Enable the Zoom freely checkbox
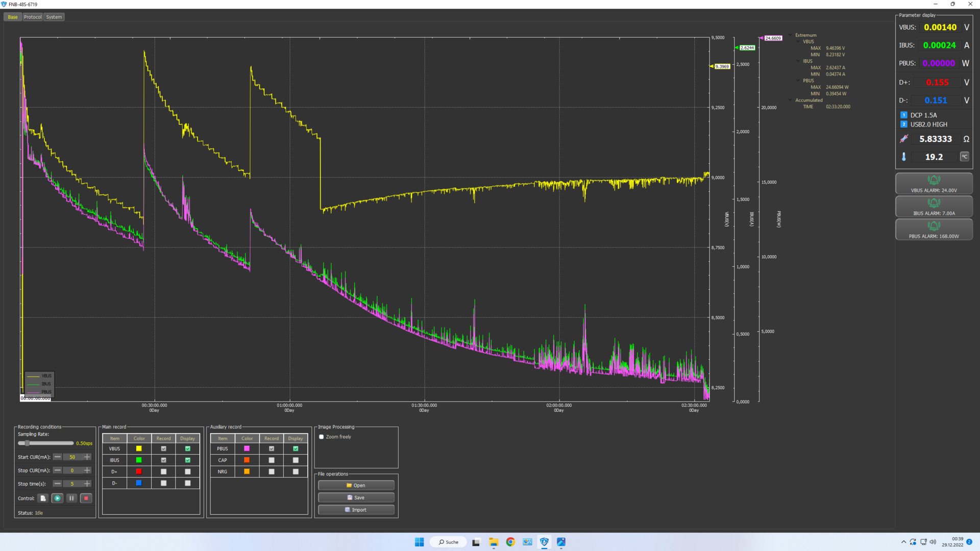This screenshot has height=551, width=980. tap(322, 437)
